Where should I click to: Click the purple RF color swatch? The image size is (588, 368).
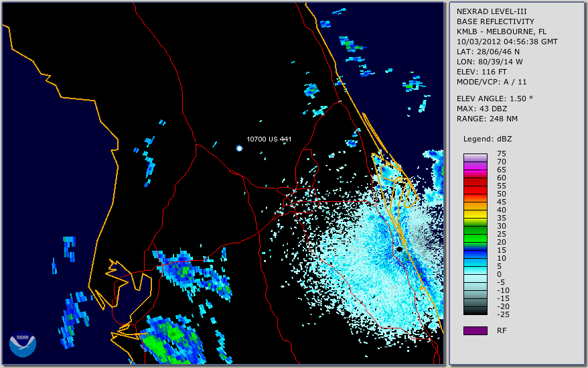tap(475, 330)
